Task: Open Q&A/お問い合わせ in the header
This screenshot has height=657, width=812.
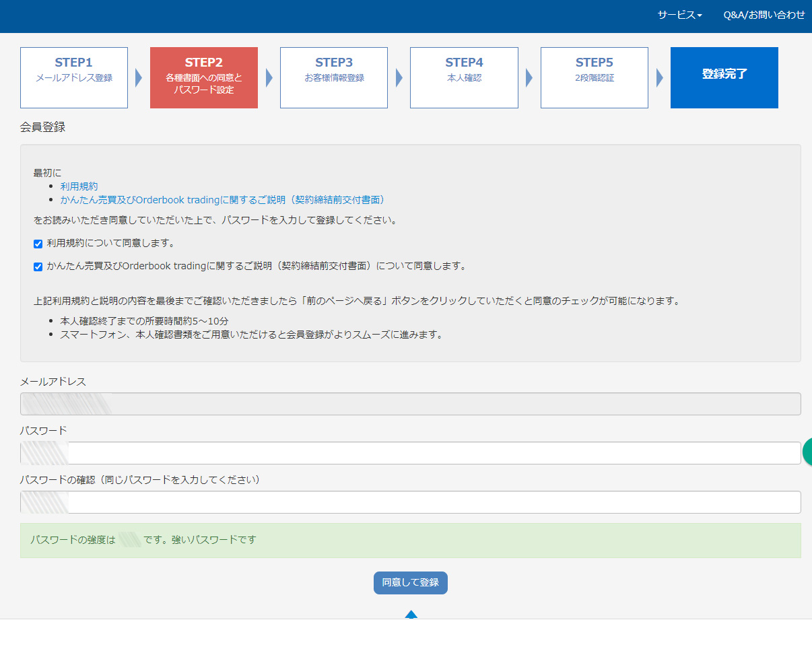Action: (764, 15)
